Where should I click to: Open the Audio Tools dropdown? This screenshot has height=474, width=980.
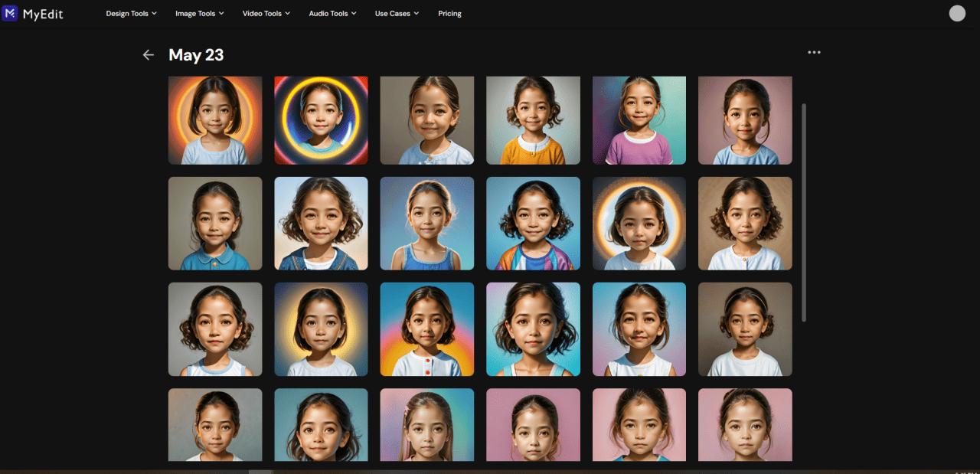click(x=332, y=13)
